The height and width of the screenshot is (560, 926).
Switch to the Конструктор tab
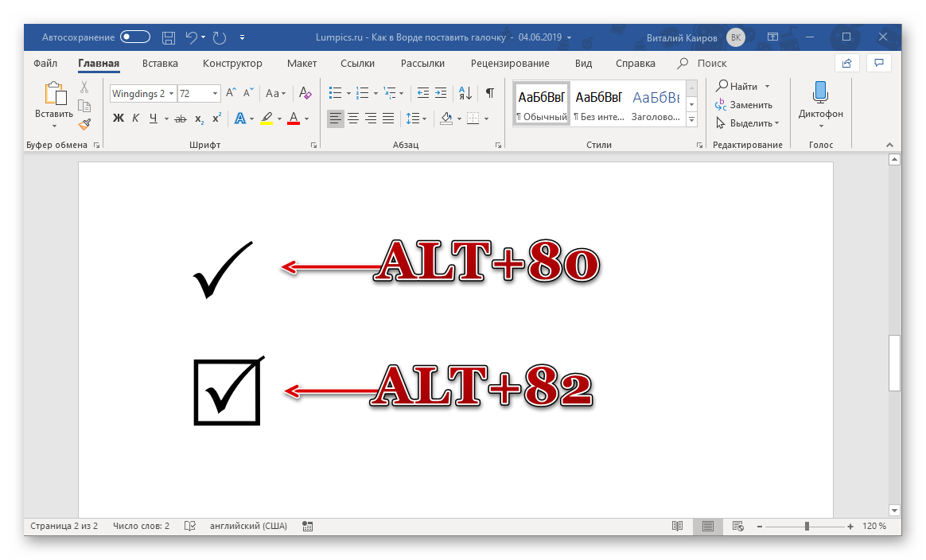pos(232,63)
